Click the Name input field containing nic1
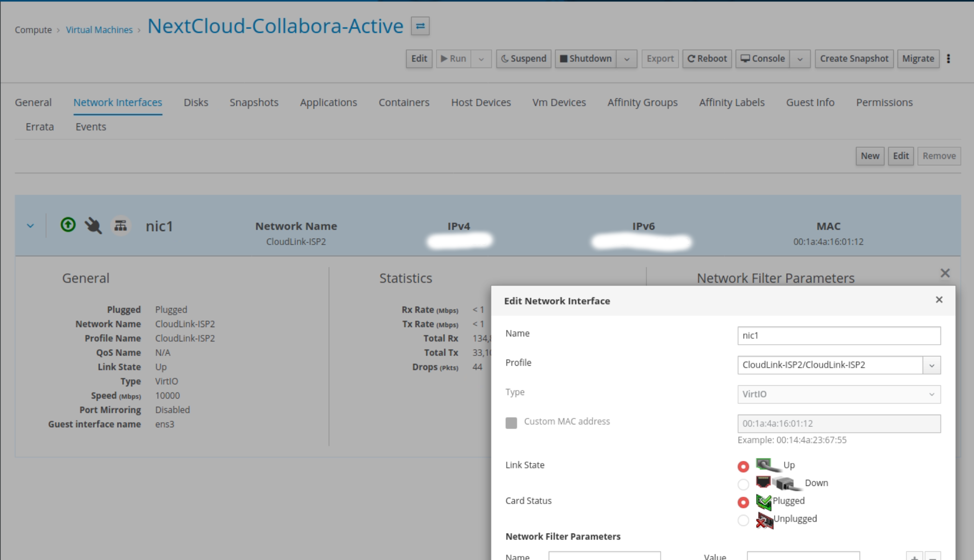Viewport: 974px width, 560px height. 838,335
